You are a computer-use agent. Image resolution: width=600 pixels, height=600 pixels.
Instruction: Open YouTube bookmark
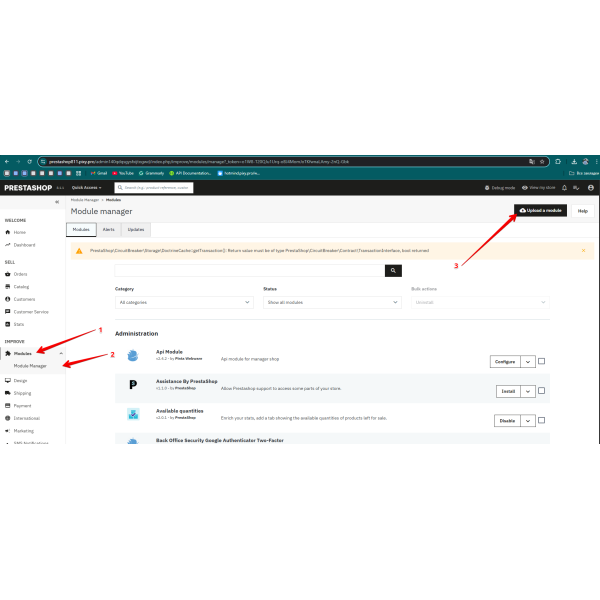[x=123, y=173]
